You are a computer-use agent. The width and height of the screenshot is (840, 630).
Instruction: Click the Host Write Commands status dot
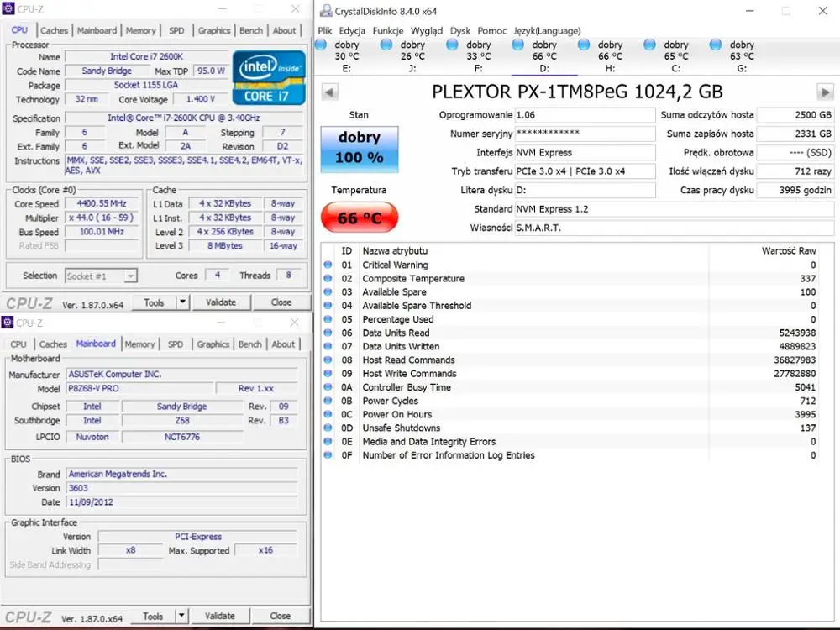[328, 374]
